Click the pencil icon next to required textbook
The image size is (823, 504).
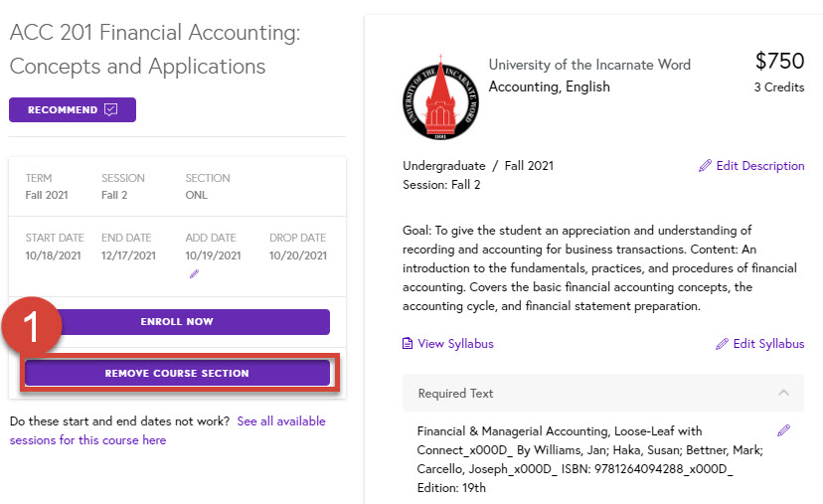783,430
